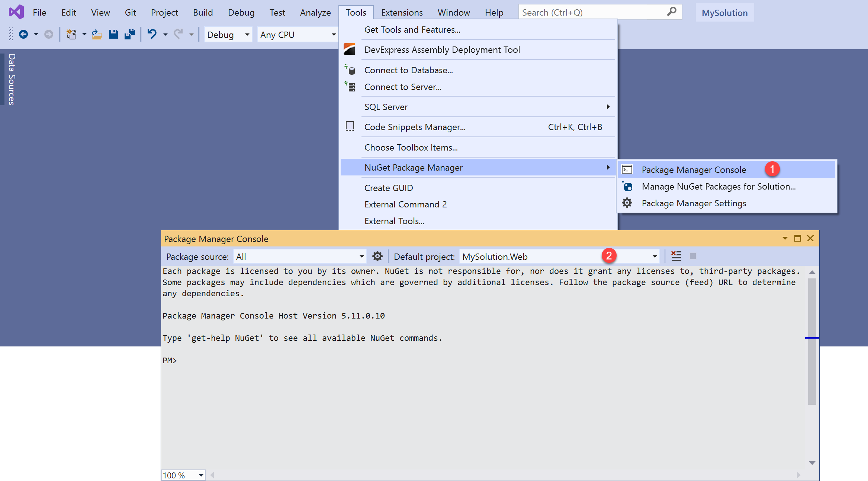
Task: Close the Package Manager Console window
Action: (x=810, y=238)
